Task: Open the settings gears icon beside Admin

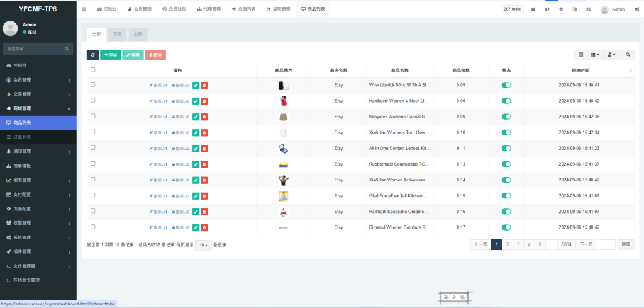Action: [637, 9]
